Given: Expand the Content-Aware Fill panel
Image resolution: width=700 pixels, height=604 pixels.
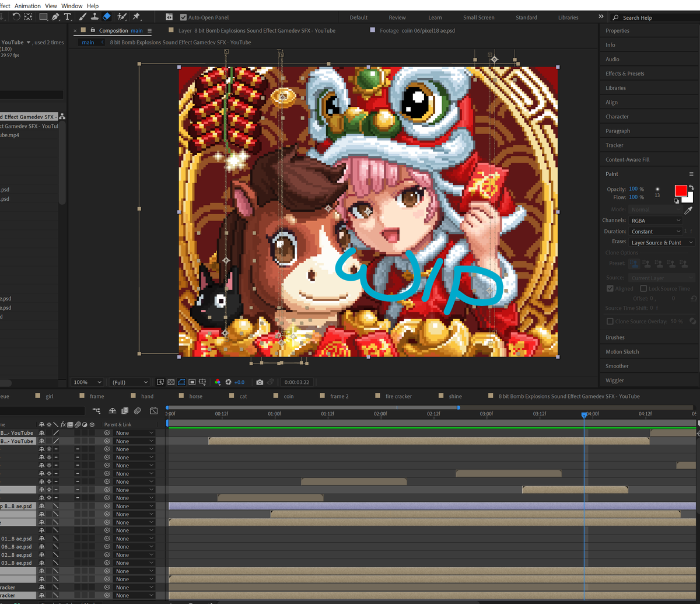Looking at the screenshot, I should tap(627, 159).
